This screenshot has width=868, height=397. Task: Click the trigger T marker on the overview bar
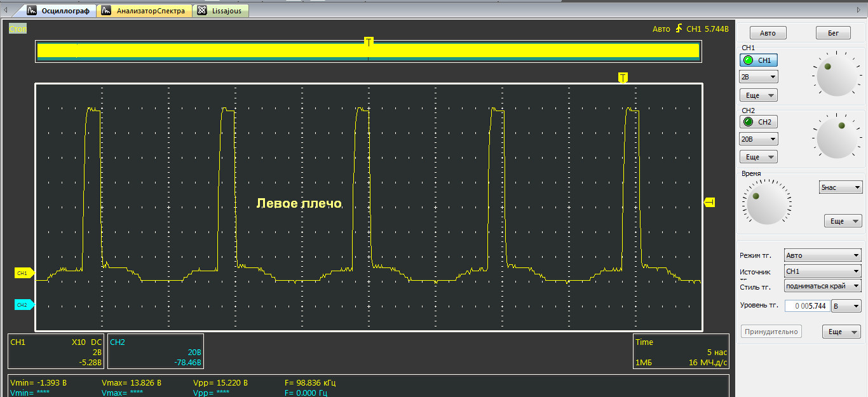pyautogui.click(x=369, y=41)
